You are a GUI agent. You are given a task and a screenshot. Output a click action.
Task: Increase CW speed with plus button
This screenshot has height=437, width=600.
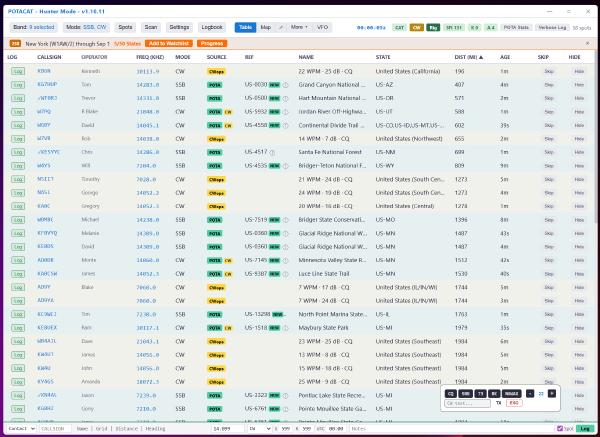[552, 393]
